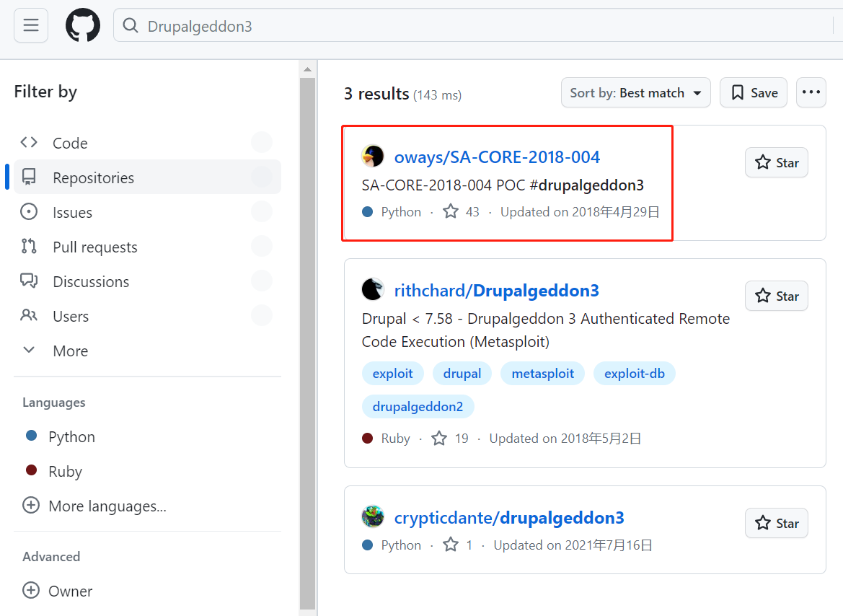Star the oways/SA-CORE-2018-004 repository
The height and width of the screenshot is (616, 843).
point(776,162)
